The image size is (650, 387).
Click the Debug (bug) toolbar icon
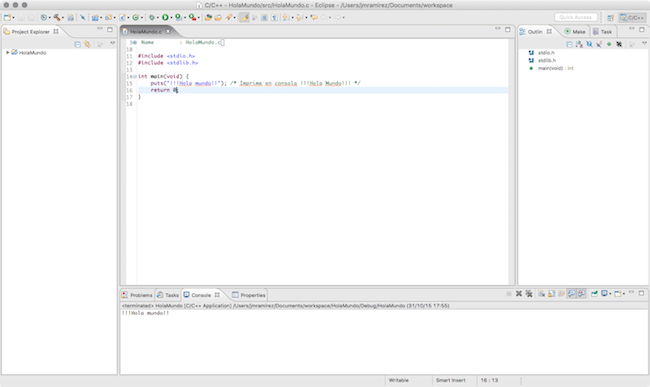click(x=152, y=17)
